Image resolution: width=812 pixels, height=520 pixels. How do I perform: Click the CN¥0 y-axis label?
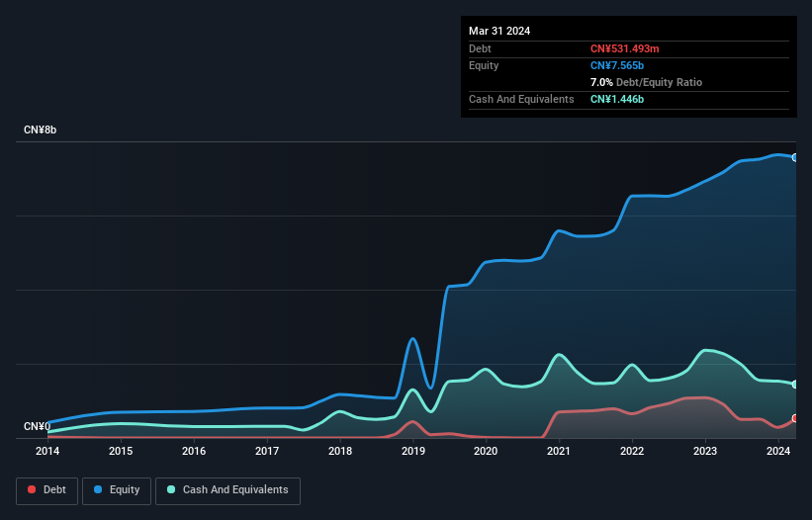(37, 427)
